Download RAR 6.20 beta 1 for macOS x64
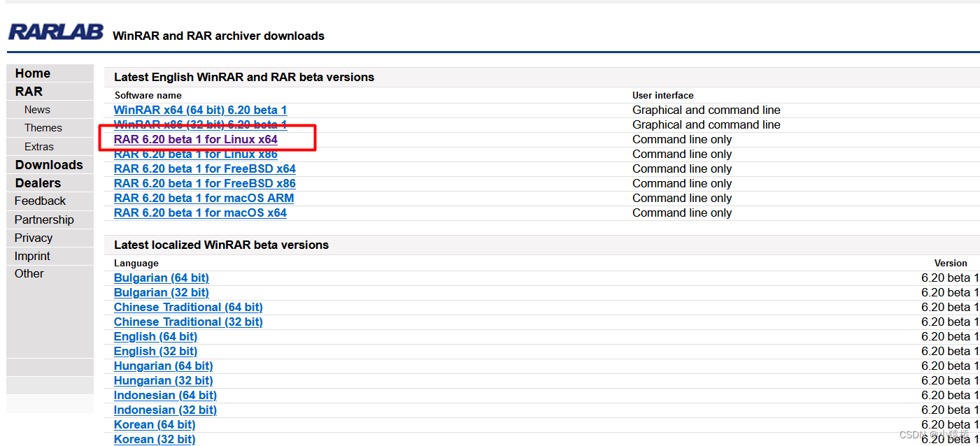 pos(200,213)
